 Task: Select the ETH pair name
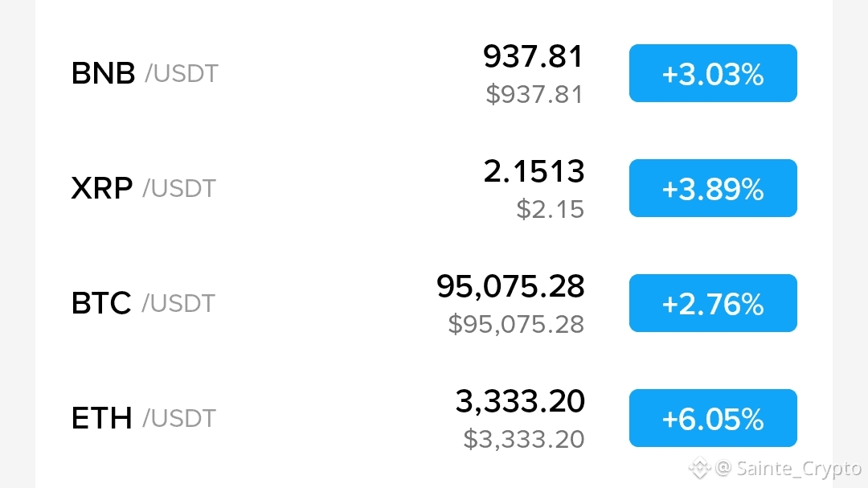click(143, 418)
